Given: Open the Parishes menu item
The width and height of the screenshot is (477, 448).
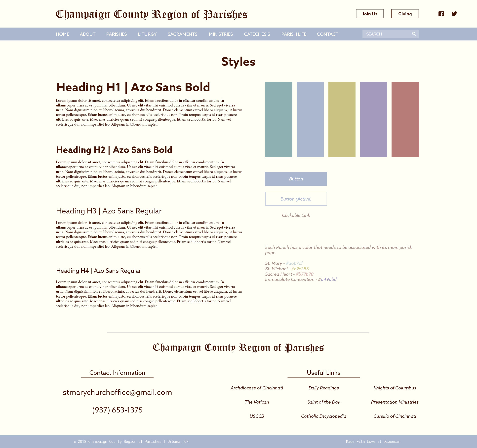Looking at the screenshot, I should coord(116,34).
